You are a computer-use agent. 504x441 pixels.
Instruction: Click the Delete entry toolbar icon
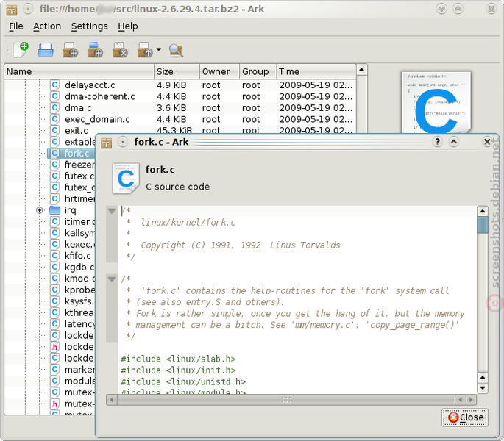(120, 50)
